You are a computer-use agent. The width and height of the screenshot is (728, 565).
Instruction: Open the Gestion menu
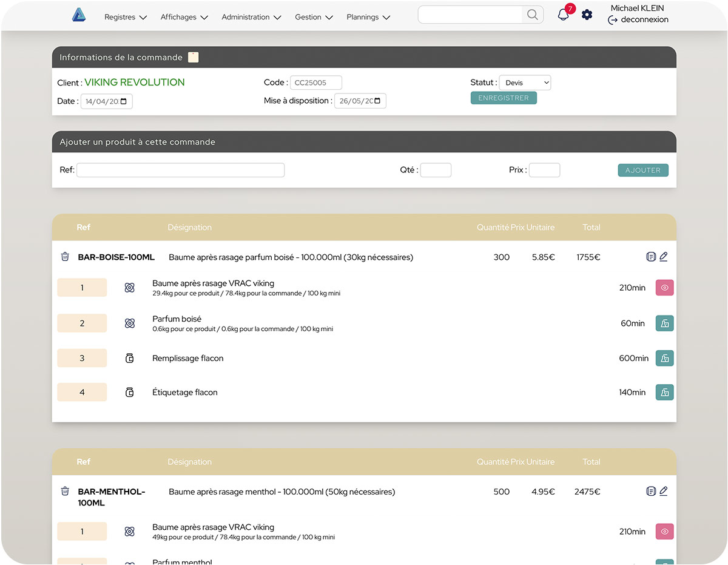coord(313,17)
